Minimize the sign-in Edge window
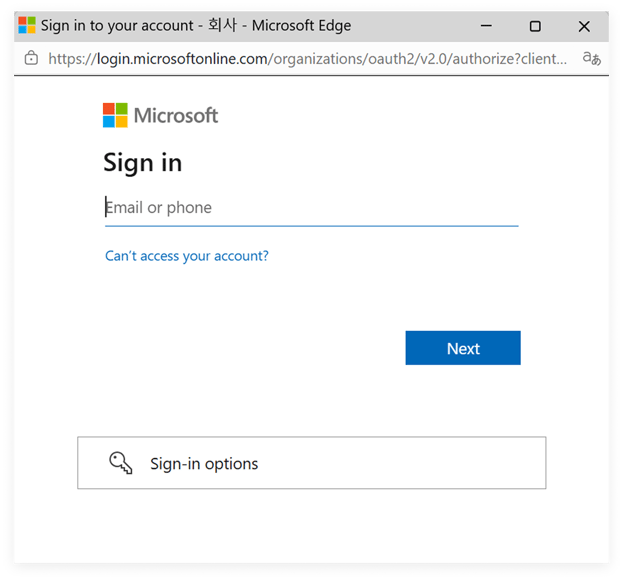 click(485, 26)
